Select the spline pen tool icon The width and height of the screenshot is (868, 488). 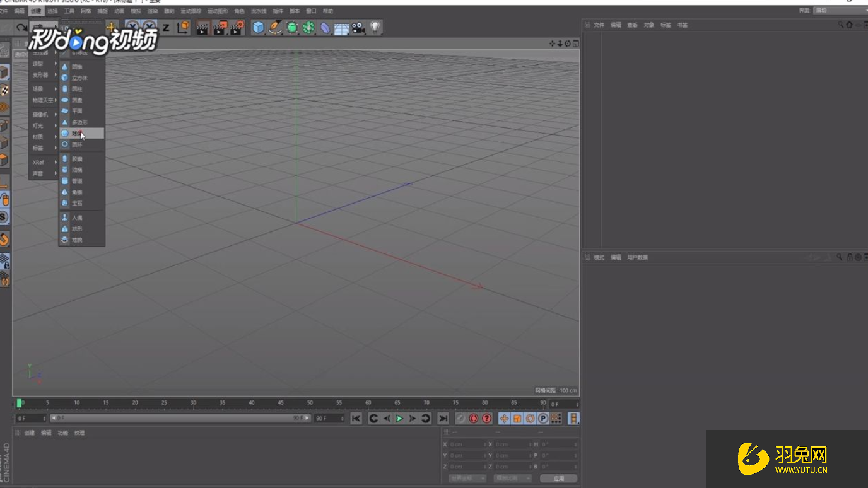(x=275, y=27)
